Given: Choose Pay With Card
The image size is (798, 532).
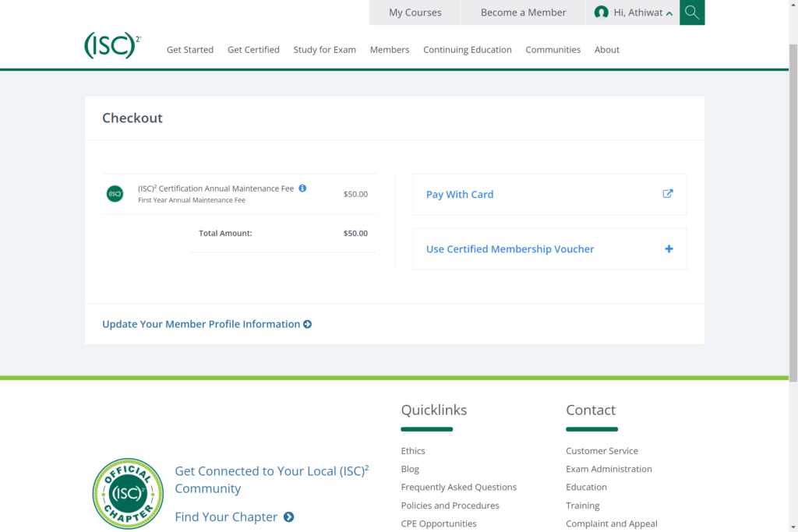Looking at the screenshot, I should click(x=549, y=194).
